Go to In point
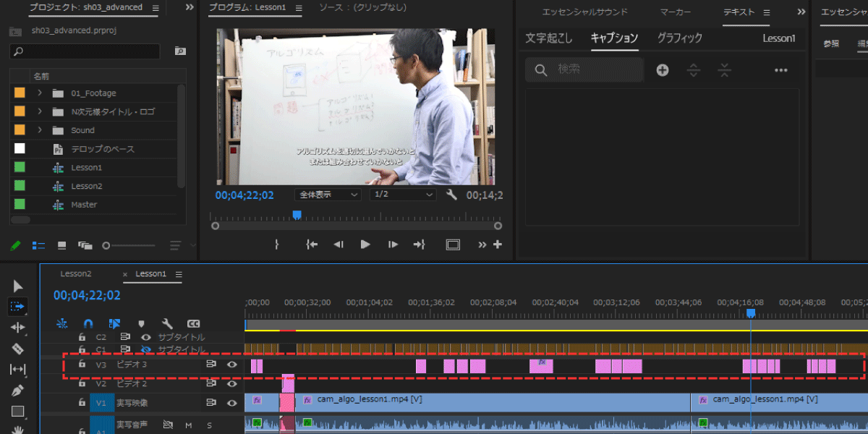The width and height of the screenshot is (868, 434). click(x=312, y=244)
